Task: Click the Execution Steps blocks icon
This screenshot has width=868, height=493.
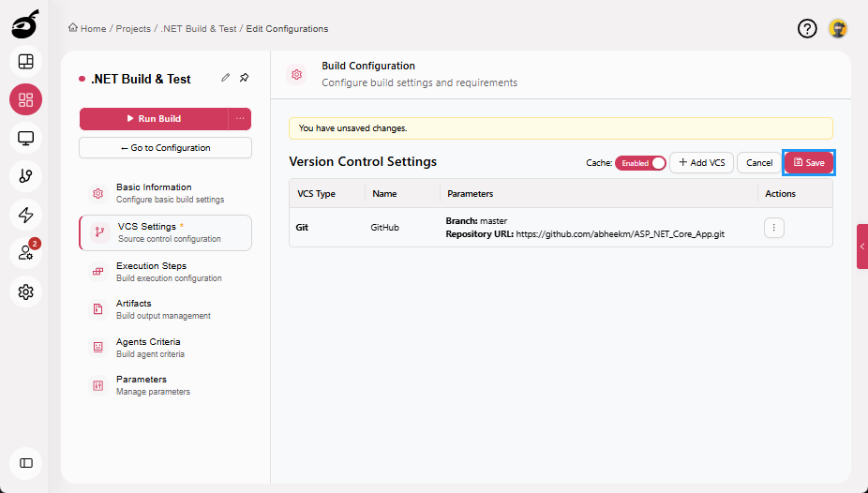Action: (98, 272)
